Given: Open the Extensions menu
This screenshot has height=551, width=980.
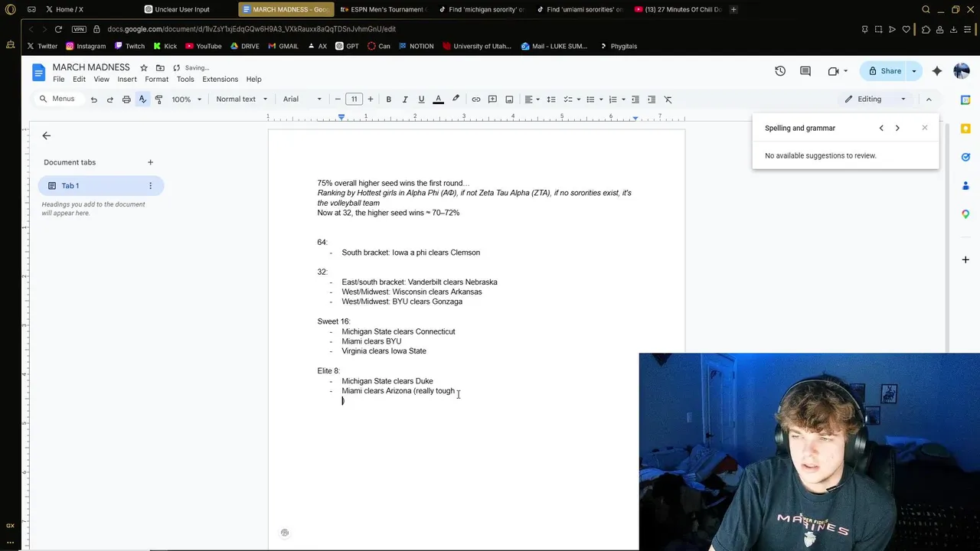Looking at the screenshot, I should coord(220,80).
